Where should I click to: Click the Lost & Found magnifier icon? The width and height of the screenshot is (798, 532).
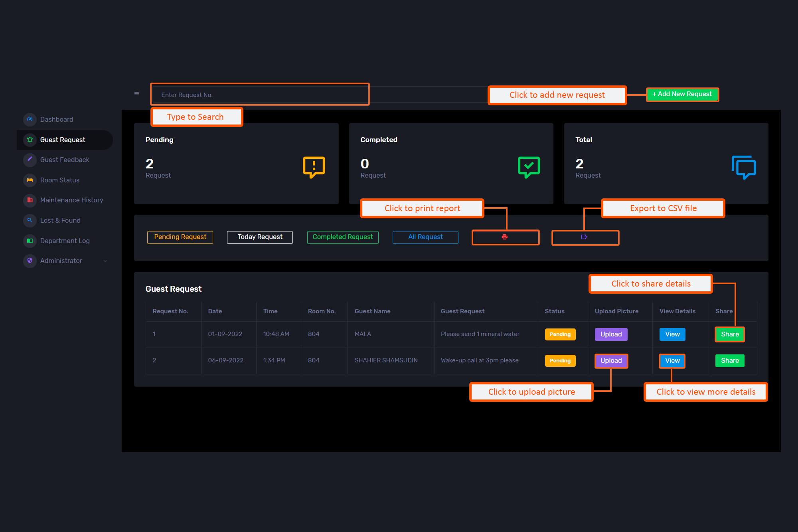click(30, 220)
